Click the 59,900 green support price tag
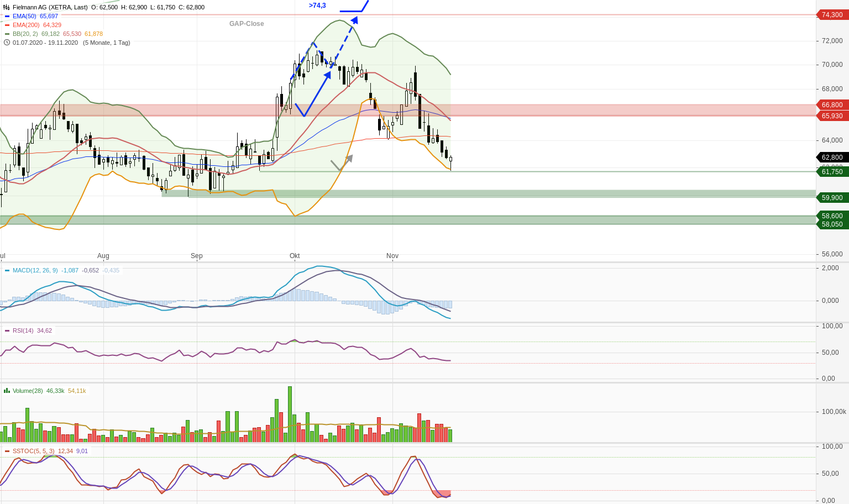Screen dimensions: 849x504 pos(832,198)
